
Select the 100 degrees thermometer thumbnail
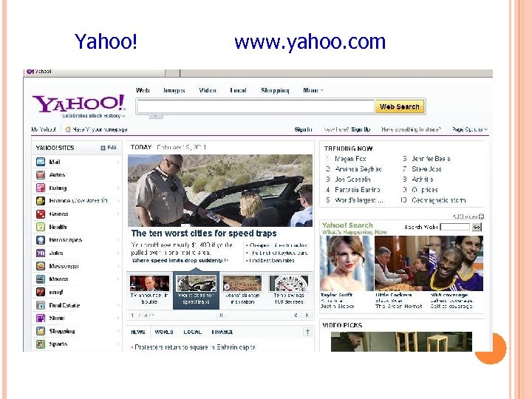click(x=289, y=283)
